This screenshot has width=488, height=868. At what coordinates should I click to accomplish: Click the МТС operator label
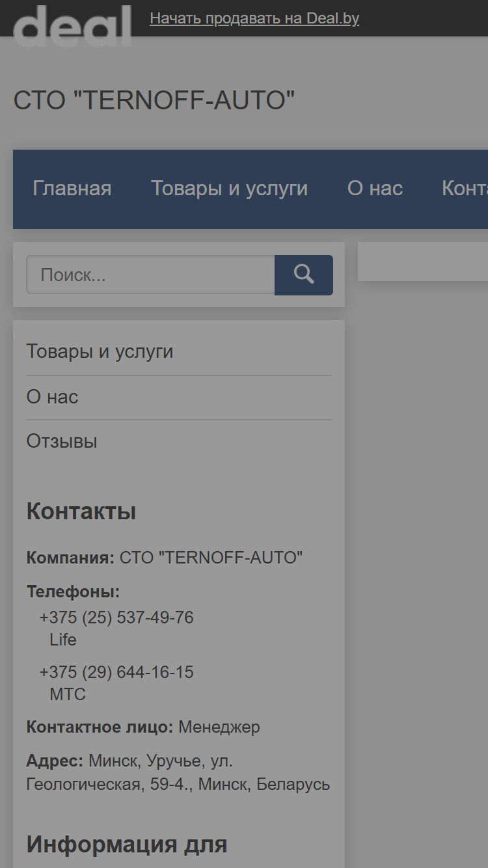[68, 694]
